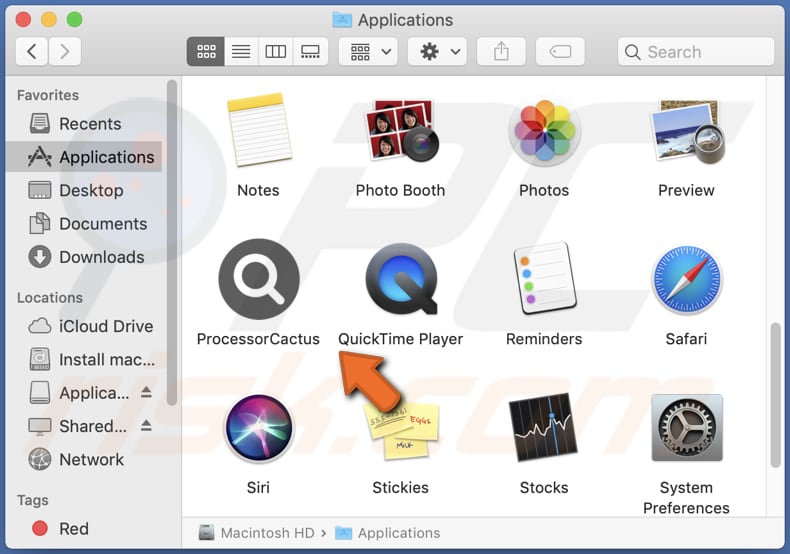
Task: Select the ProcessorCactus magnifier icon
Action: (x=259, y=279)
